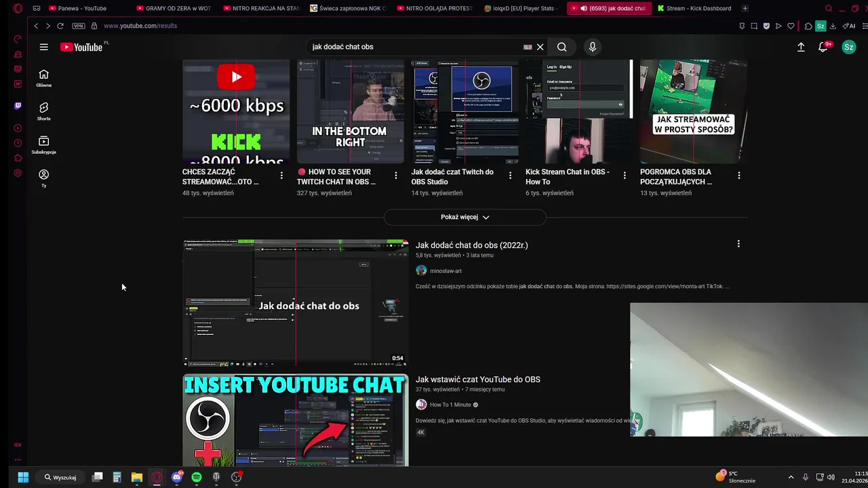Start voice search with the microphone
This screenshot has height=488, width=868.
click(592, 47)
